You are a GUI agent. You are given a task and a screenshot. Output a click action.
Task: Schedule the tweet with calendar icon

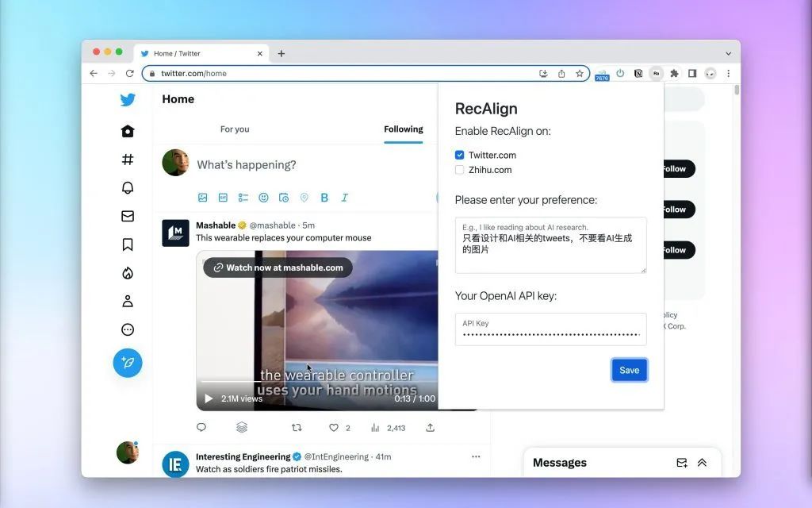(284, 198)
